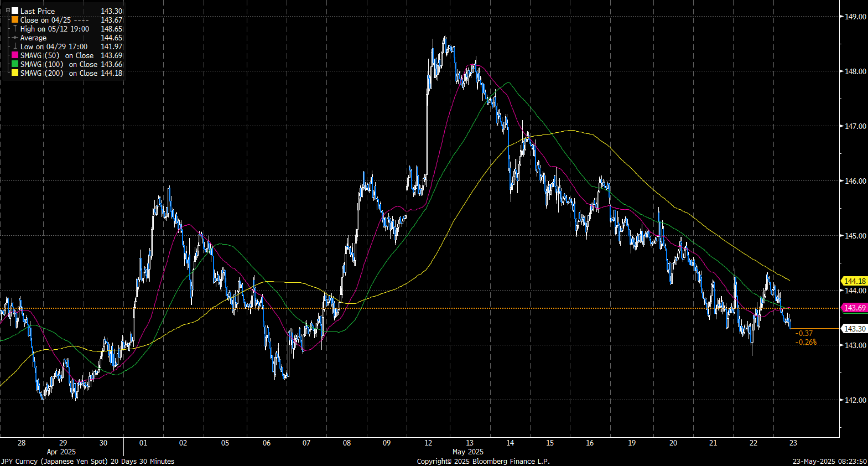The image size is (868, 466).
Task: Click the Low marker icon in legend
Action: coord(15,46)
